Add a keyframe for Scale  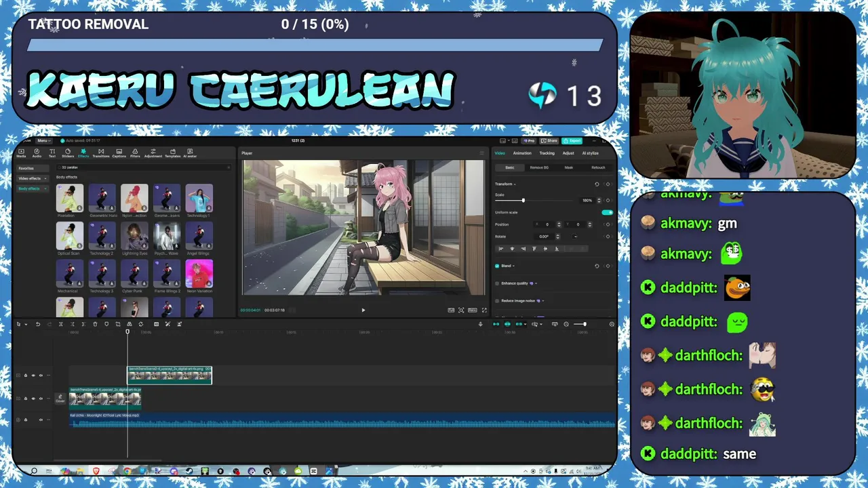[608, 201]
